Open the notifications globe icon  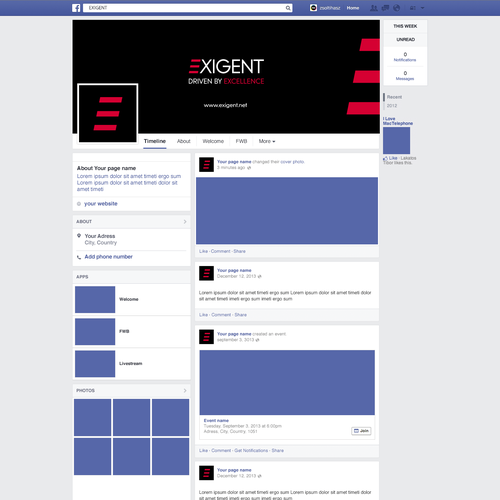click(396, 8)
